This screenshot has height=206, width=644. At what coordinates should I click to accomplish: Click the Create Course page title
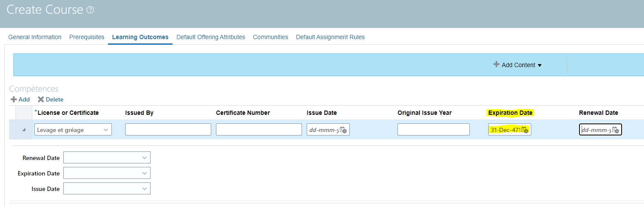click(45, 9)
